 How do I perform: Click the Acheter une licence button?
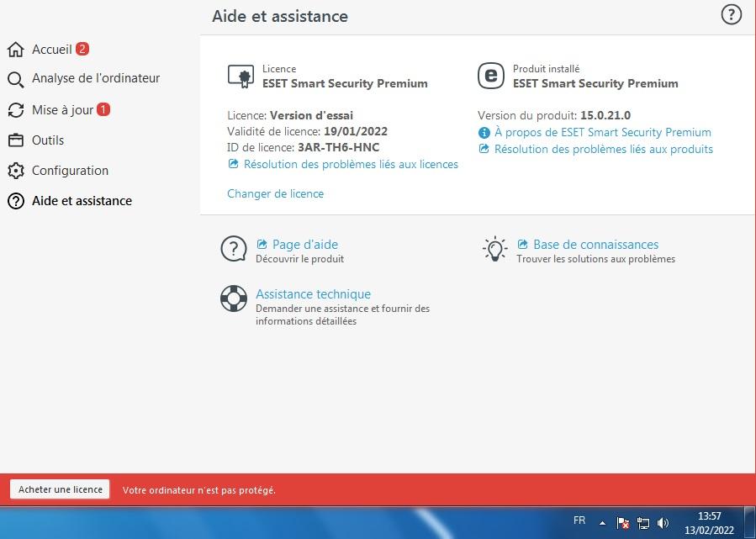[x=61, y=489]
